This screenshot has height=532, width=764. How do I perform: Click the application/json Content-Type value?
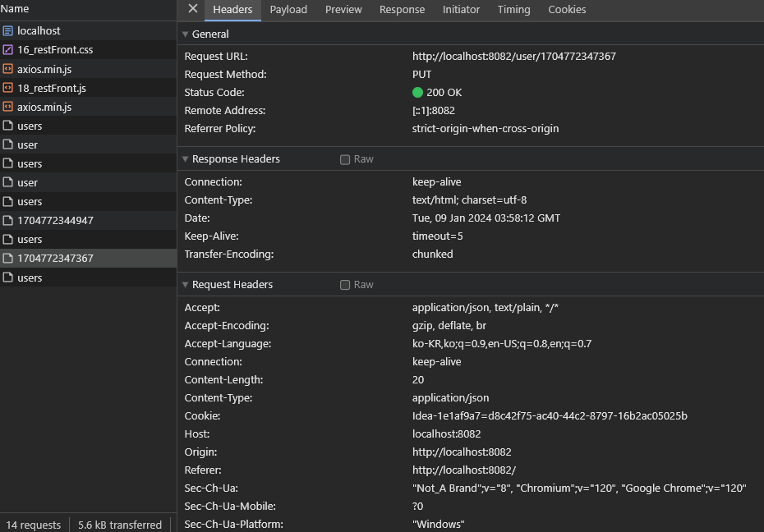450,397
